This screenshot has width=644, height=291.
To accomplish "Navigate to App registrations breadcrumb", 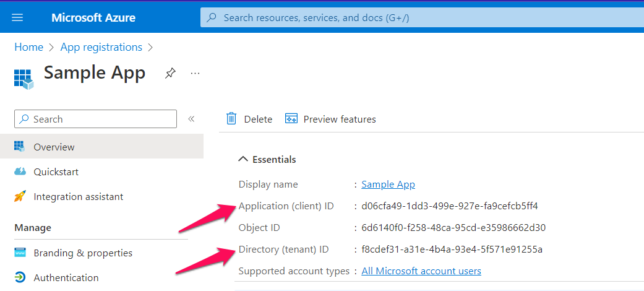I will coord(101,47).
